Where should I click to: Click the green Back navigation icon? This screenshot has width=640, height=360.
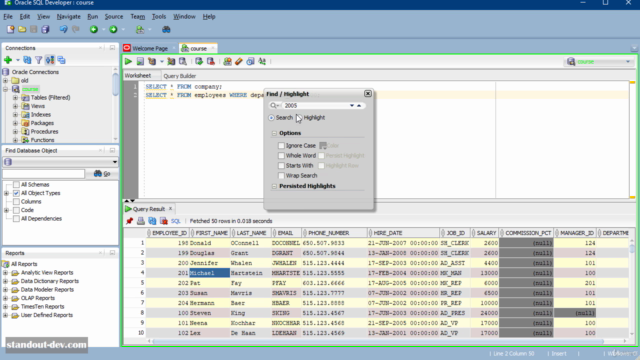[94, 29]
